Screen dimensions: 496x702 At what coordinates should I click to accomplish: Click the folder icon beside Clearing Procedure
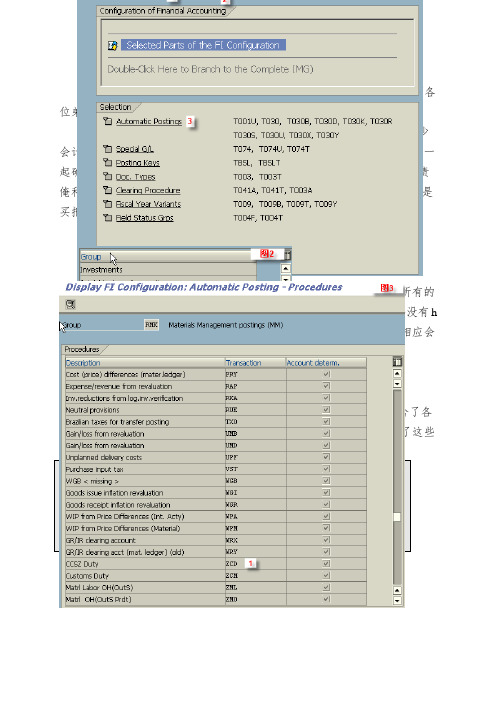click(107, 190)
